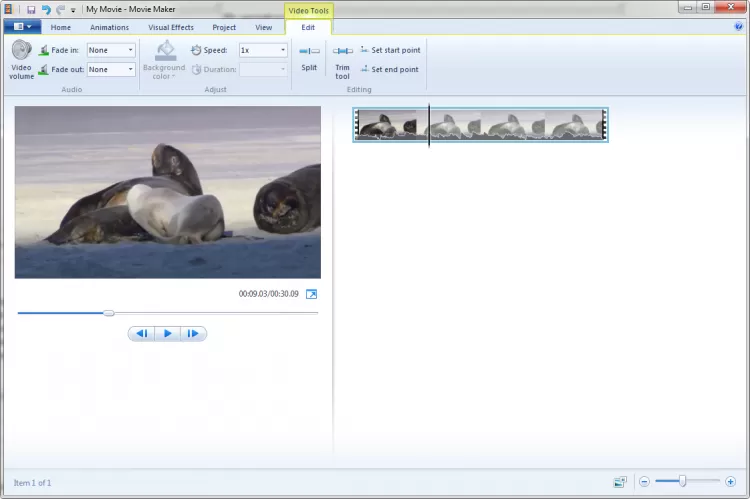Select the seal video clip in storyboard

pos(520,125)
